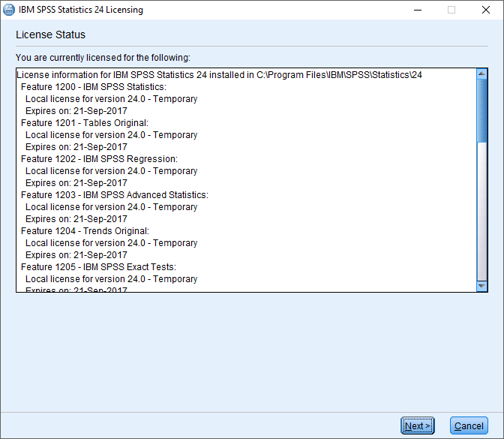
Task: Click the SPSS application icon in title bar
Action: coord(10,11)
